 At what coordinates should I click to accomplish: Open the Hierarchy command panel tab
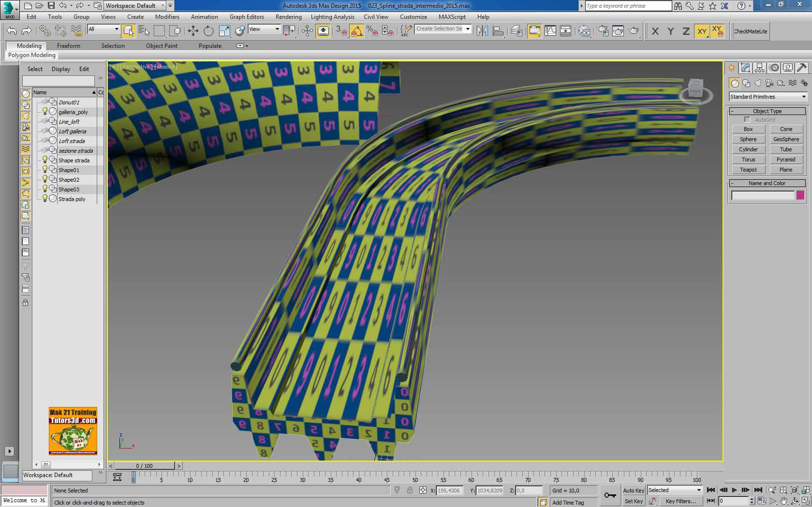coord(759,68)
